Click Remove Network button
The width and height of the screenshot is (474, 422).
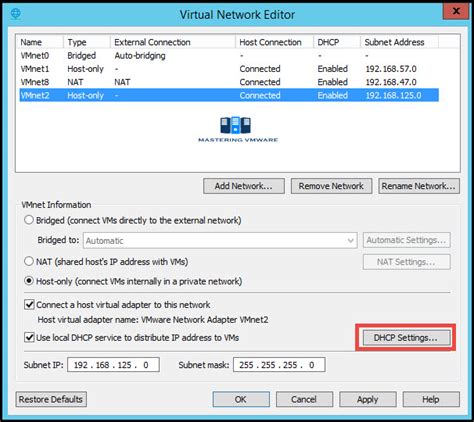pyautogui.click(x=331, y=186)
